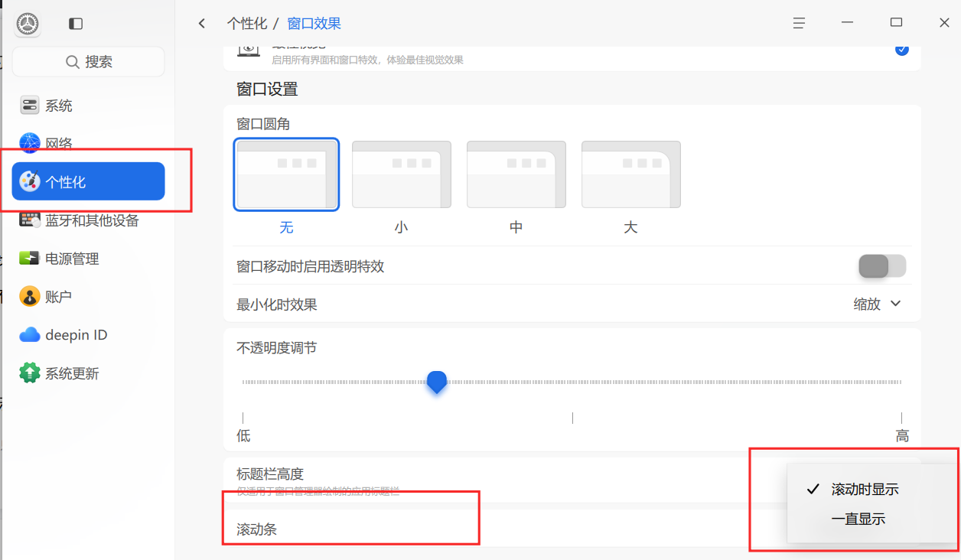Select the 无 window corner thumbnail
The height and width of the screenshot is (560, 961).
click(x=286, y=174)
